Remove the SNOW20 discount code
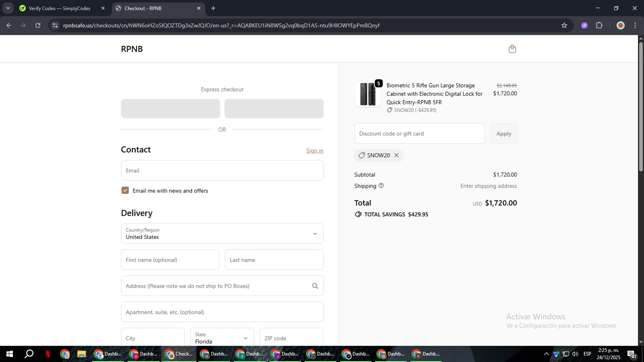The height and width of the screenshot is (362, 644). [396, 155]
